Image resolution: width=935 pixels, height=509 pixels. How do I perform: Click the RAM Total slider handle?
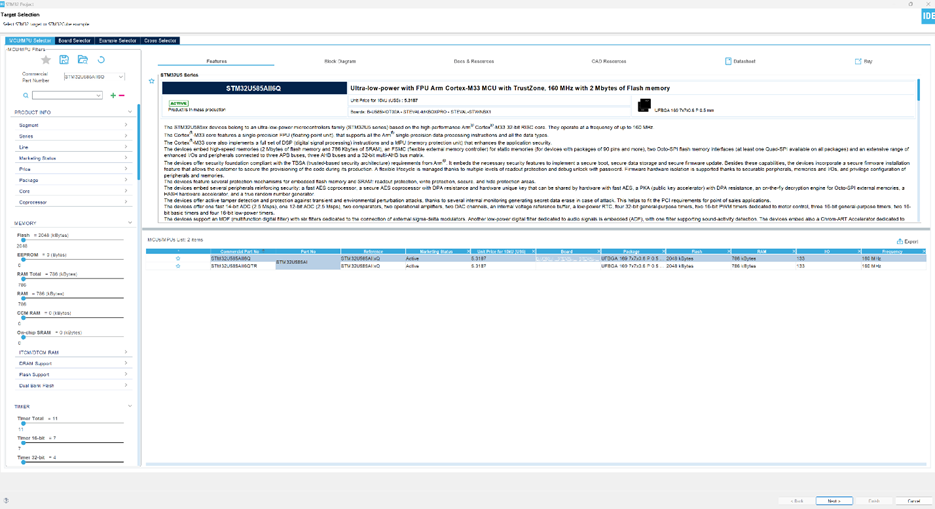[x=23, y=279]
